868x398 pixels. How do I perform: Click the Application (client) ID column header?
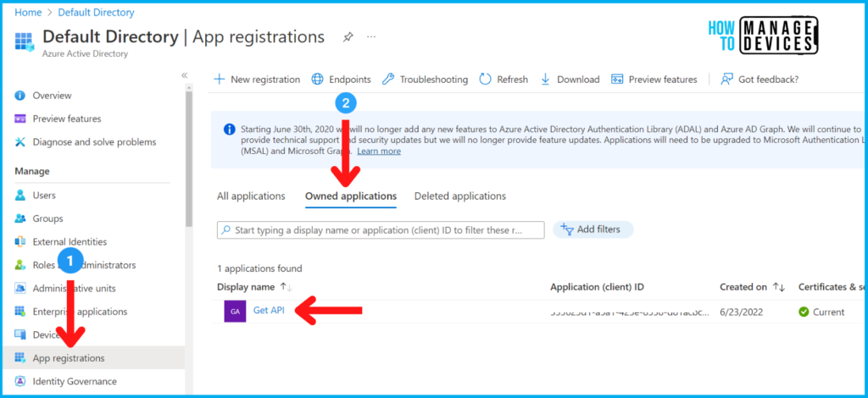597,287
